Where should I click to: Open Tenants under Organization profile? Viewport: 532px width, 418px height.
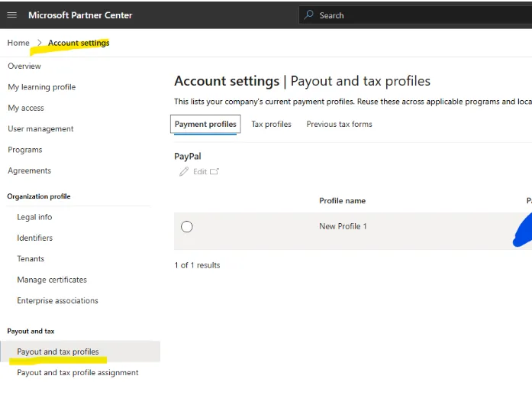(x=31, y=259)
